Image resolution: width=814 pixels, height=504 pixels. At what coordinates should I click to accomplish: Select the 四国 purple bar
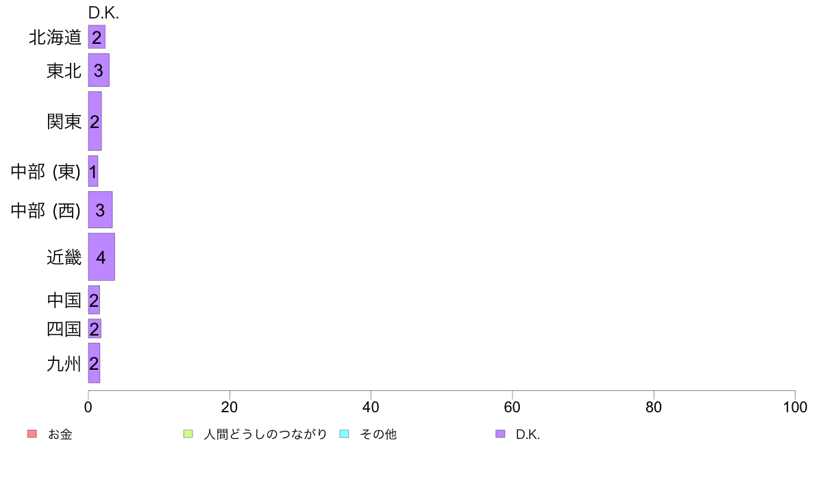tap(95, 329)
